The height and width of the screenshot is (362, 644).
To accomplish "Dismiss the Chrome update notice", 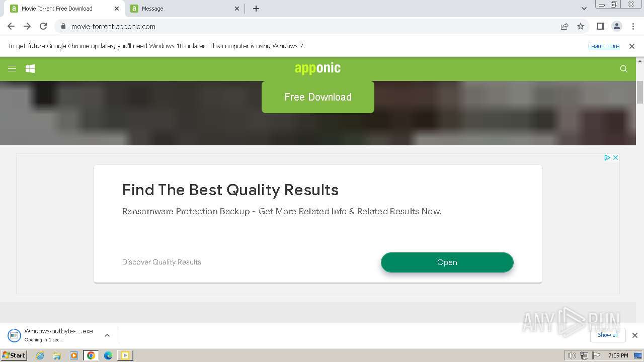I will tap(632, 46).
